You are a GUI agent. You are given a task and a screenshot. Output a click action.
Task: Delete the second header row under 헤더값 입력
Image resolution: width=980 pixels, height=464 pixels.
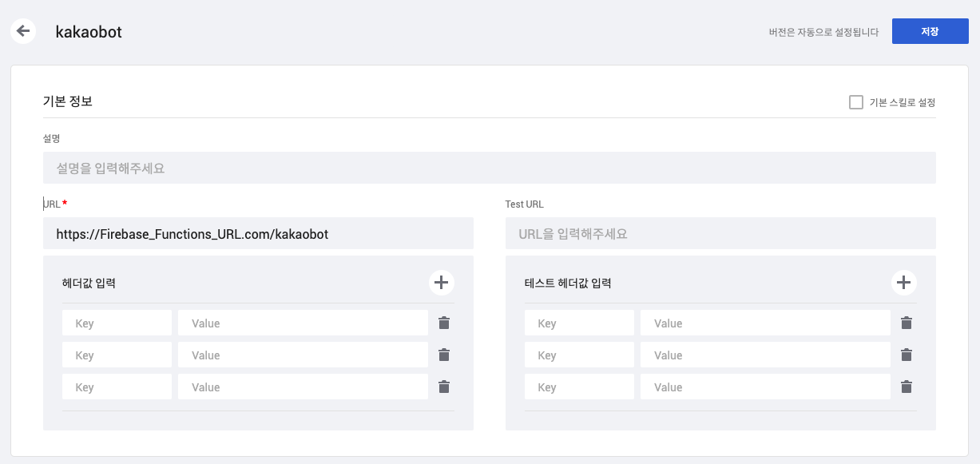(x=444, y=355)
